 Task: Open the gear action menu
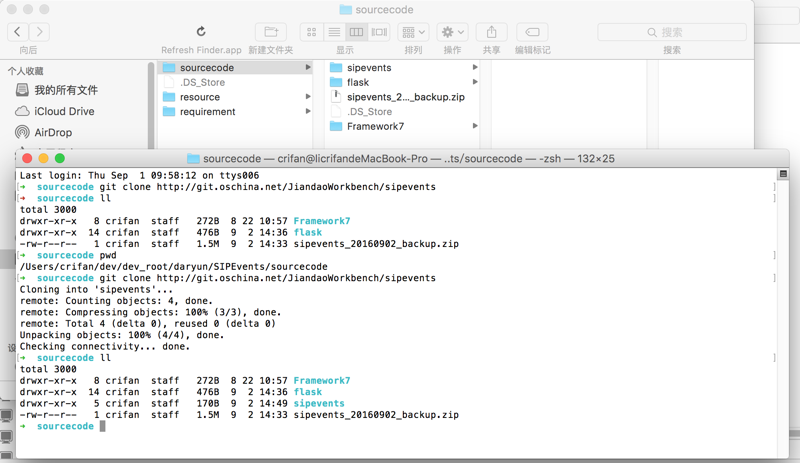(453, 32)
